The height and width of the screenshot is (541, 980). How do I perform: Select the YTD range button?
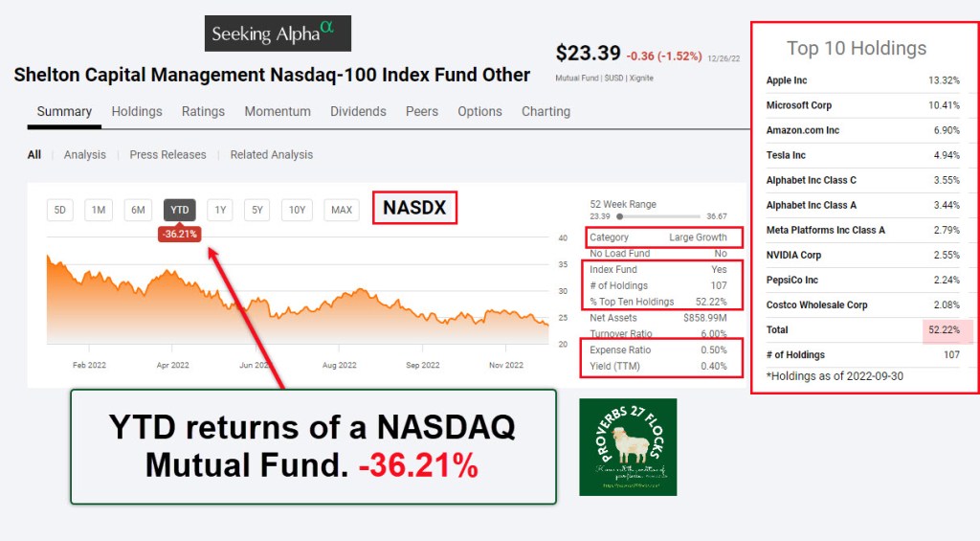tap(179, 210)
